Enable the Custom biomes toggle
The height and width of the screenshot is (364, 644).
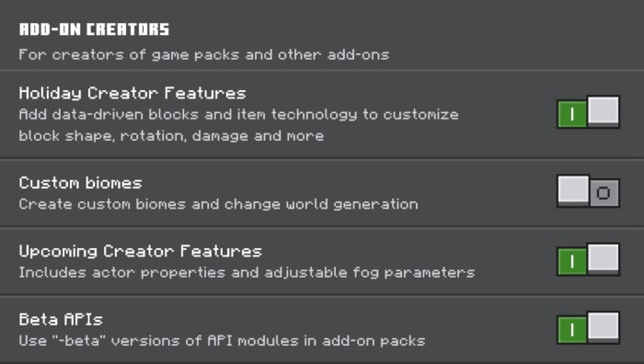click(x=588, y=191)
